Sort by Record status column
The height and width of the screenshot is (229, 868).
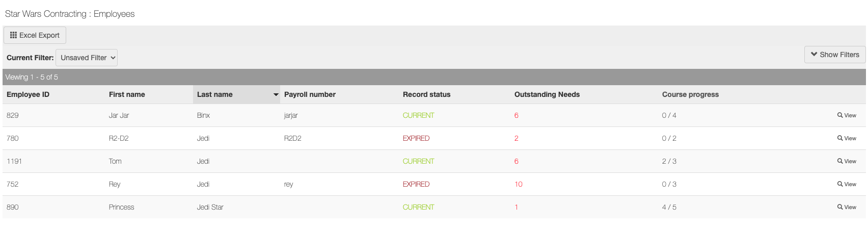coord(426,94)
